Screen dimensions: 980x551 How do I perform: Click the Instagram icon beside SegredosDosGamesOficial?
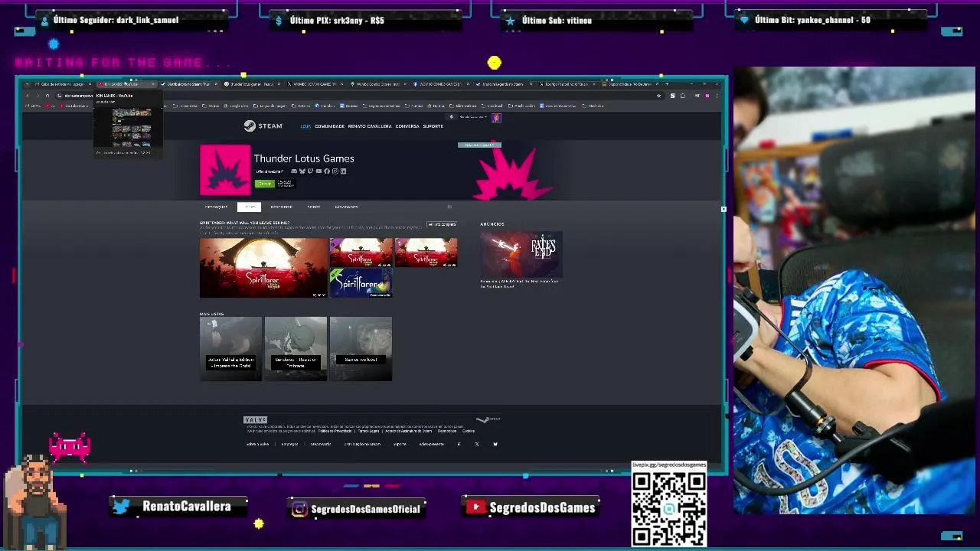[x=300, y=509]
